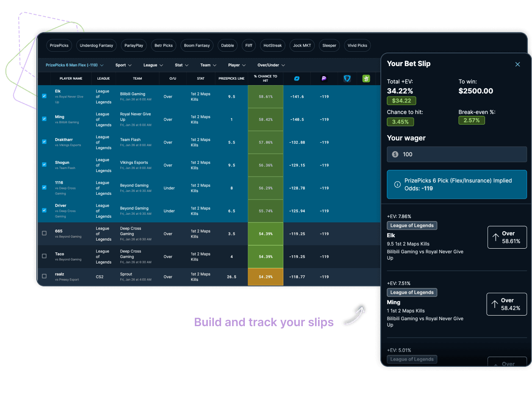This screenshot has width=532, height=399.
Task: Expand the Player filter dropdown
Action: (237, 65)
